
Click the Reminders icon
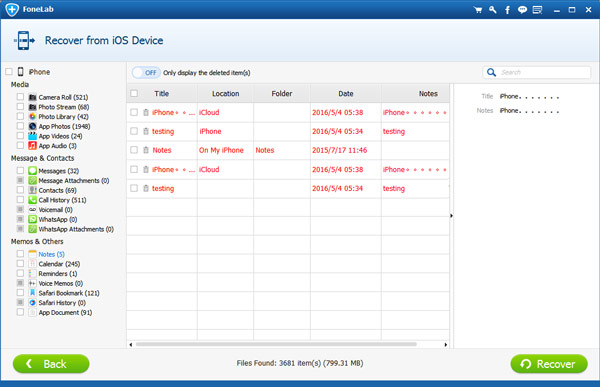coord(33,273)
